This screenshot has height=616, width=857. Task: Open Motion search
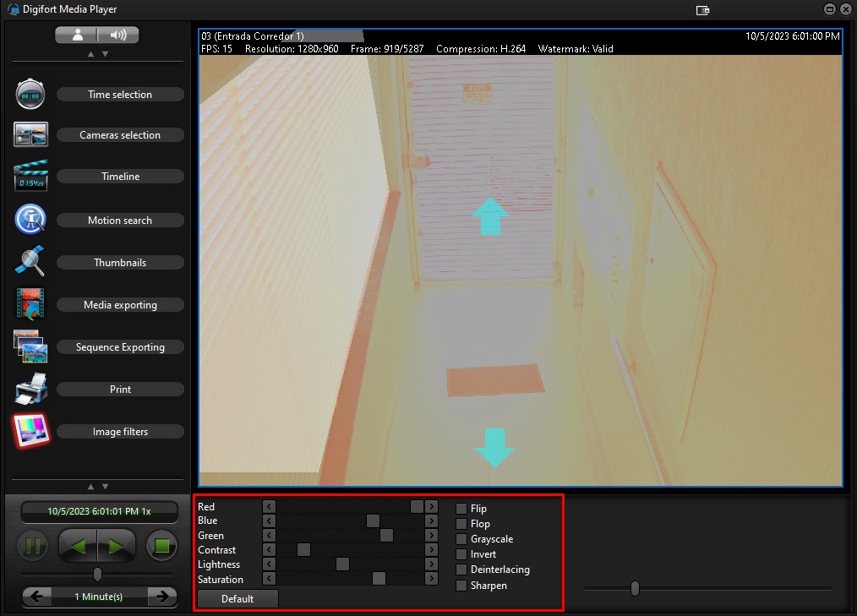tap(120, 221)
